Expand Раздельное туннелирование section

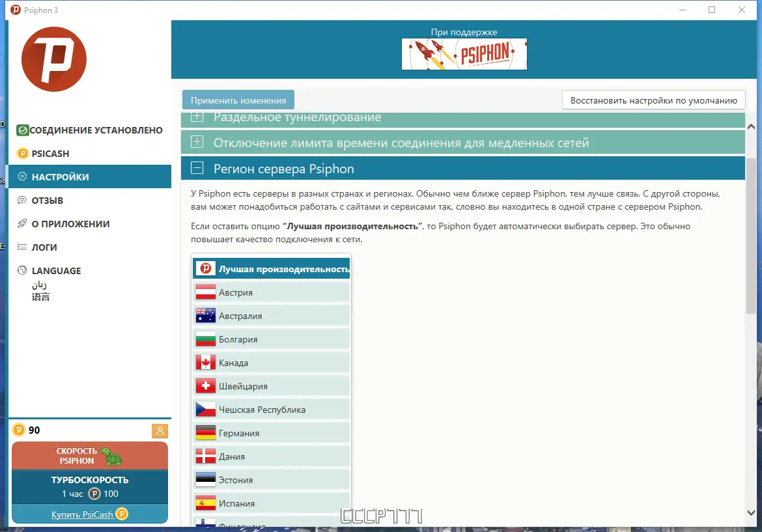point(462,120)
